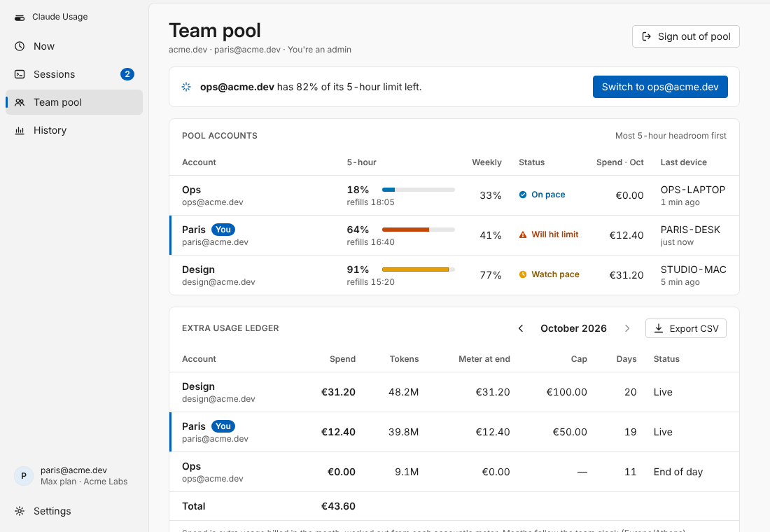Click the Claude Usage app logo icon

click(x=20, y=17)
